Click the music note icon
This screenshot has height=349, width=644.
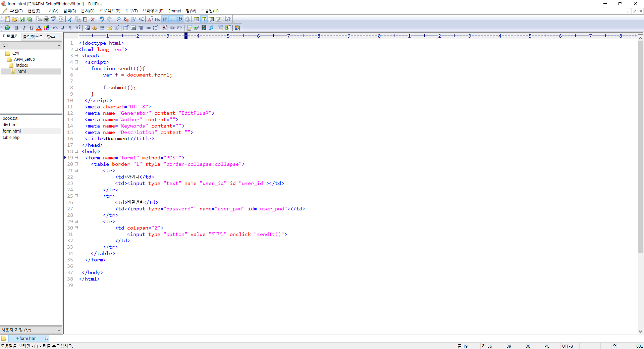pos(211,28)
